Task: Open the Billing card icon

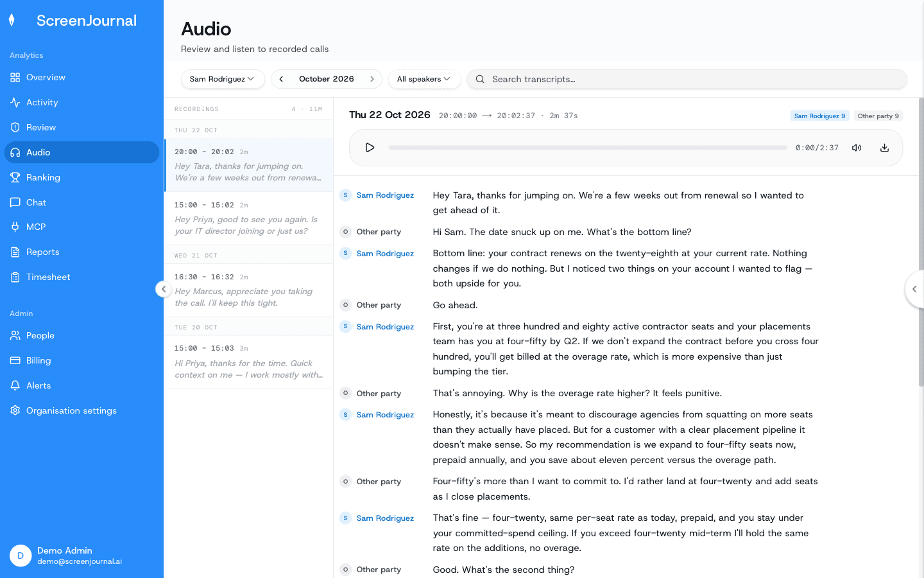Action: click(x=15, y=361)
